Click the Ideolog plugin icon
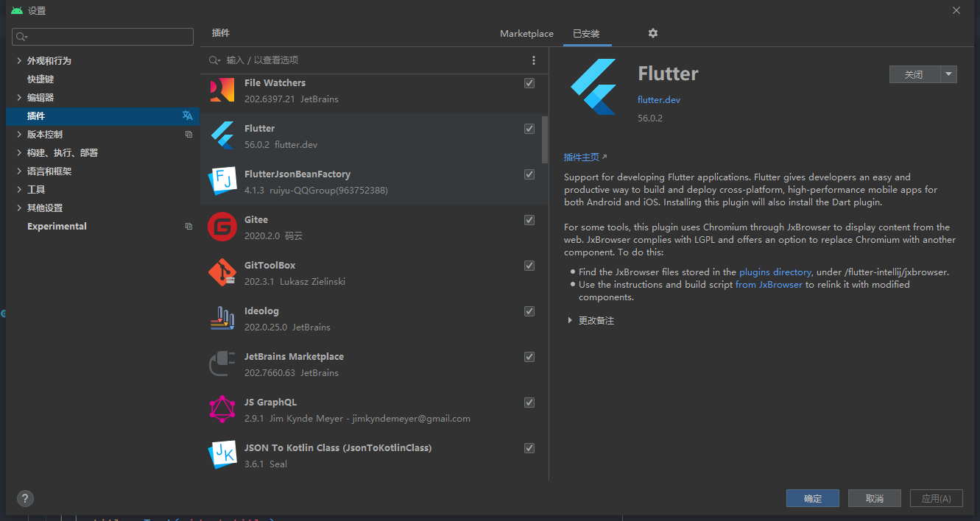This screenshot has height=521, width=980. [x=222, y=318]
